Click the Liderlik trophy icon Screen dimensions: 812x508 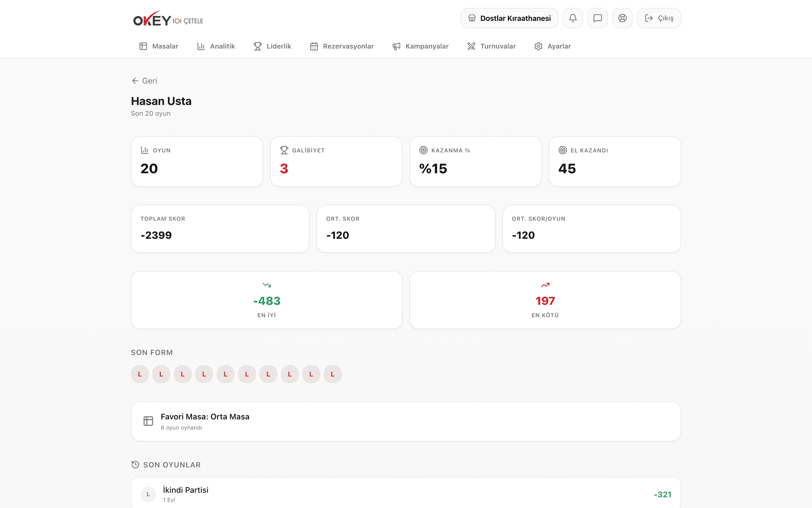[258, 46]
